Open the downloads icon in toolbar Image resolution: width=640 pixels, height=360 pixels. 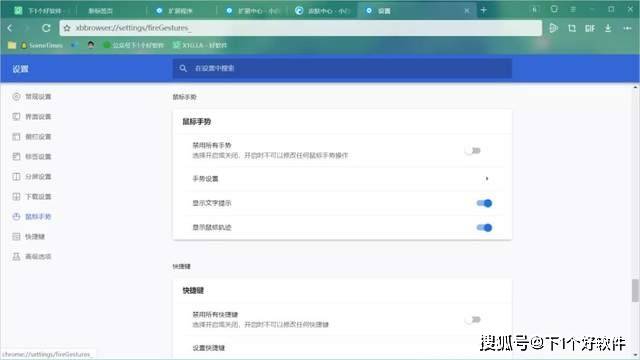tap(608, 28)
